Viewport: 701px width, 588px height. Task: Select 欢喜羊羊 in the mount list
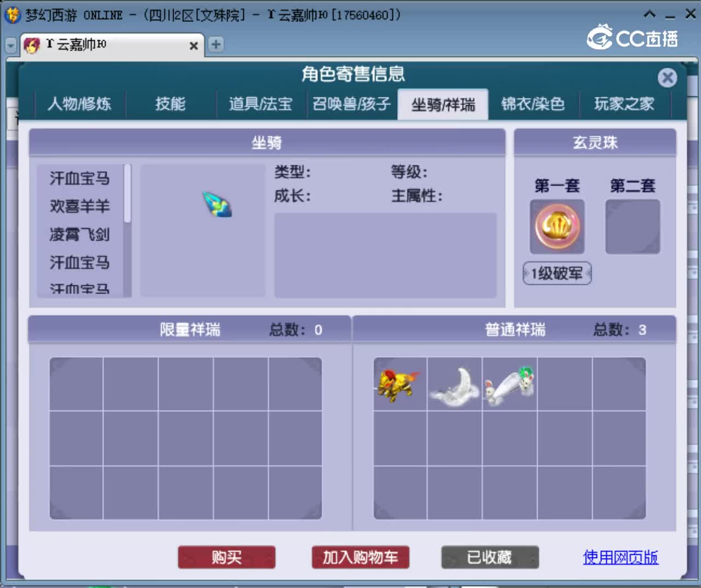tap(80, 206)
